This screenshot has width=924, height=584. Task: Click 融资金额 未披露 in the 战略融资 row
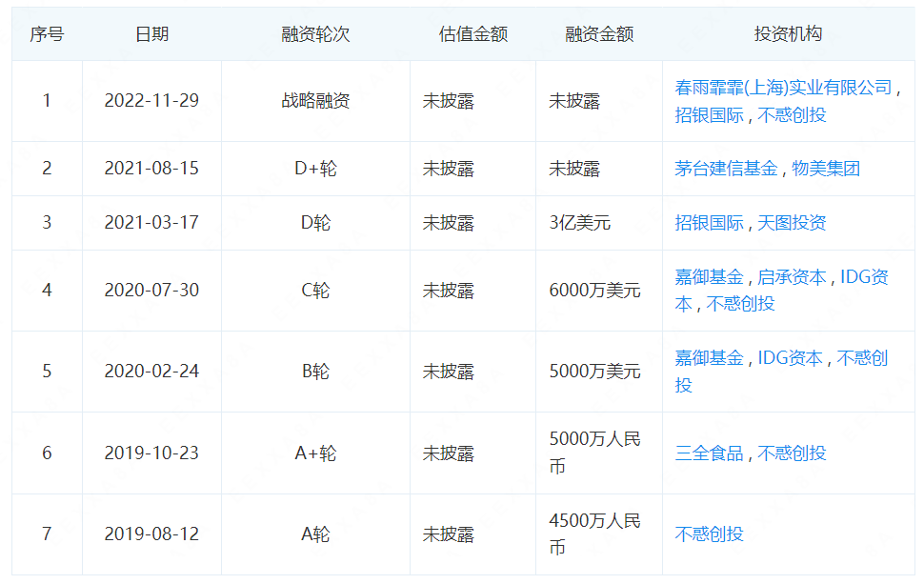(574, 101)
